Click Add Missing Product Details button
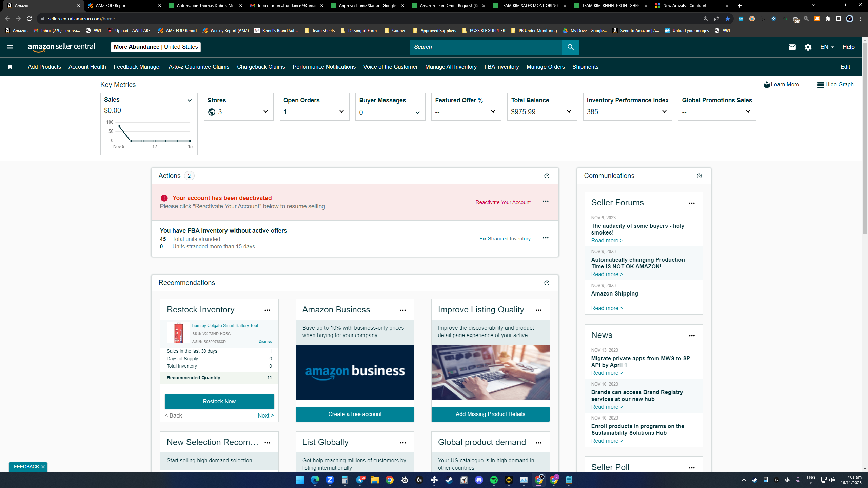 490,414
